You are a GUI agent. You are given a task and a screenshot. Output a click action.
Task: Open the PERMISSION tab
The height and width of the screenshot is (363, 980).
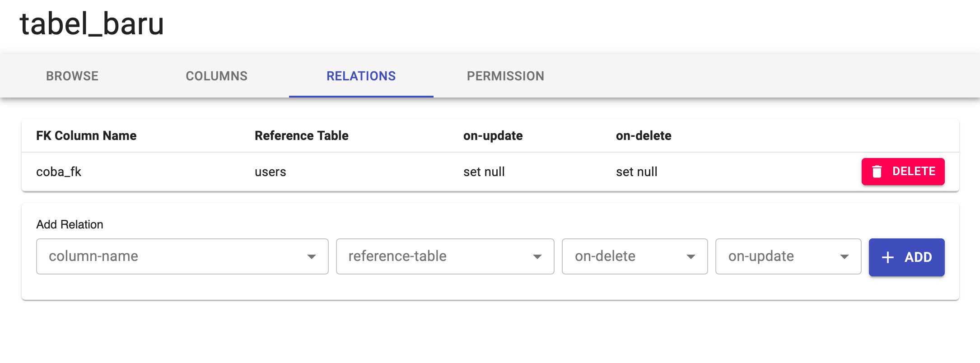click(x=505, y=76)
